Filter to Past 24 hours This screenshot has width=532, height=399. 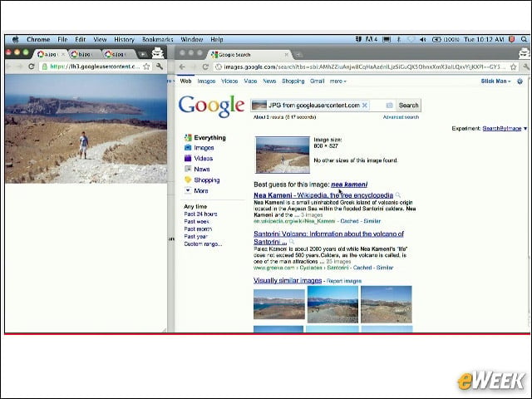(200, 214)
